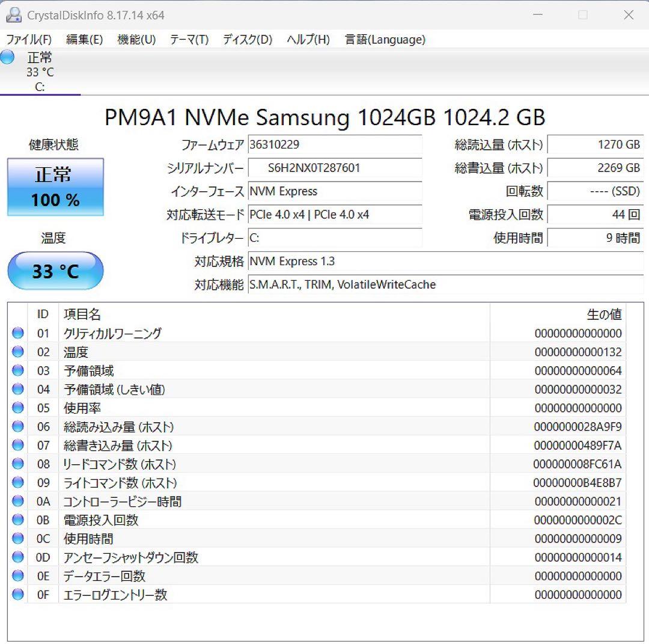
Task: Click the LED icon beside エラーログエントリー数
Action: pos(17,595)
